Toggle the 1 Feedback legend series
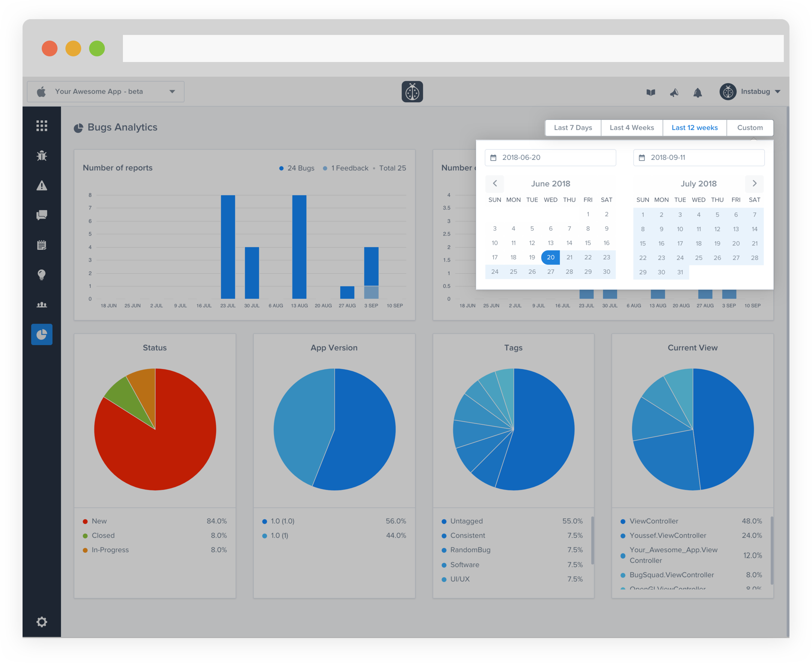Image resolution: width=812 pixels, height=664 pixels. tap(345, 168)
